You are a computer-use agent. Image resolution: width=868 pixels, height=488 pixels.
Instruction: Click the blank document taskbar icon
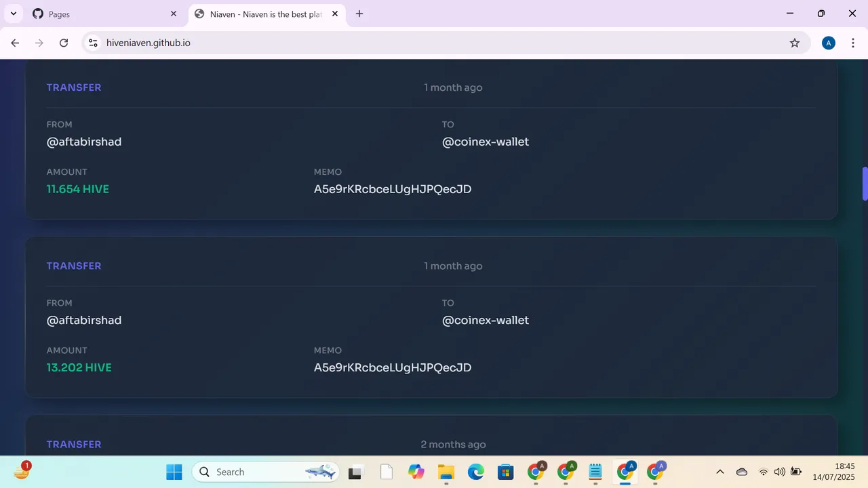[x=386, y=472]
